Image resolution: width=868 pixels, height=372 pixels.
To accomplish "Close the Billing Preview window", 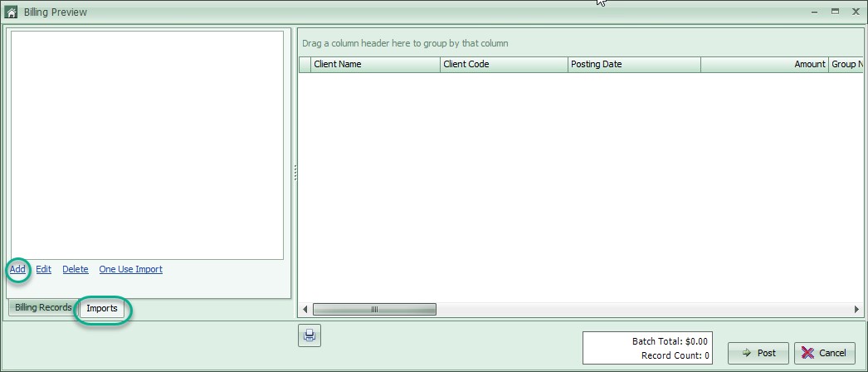I will [856, 12].
